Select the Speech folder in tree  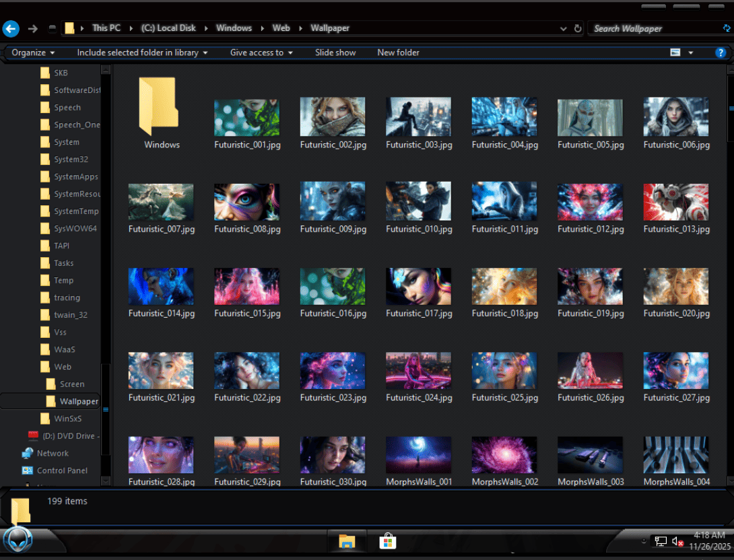click(61, 107)
